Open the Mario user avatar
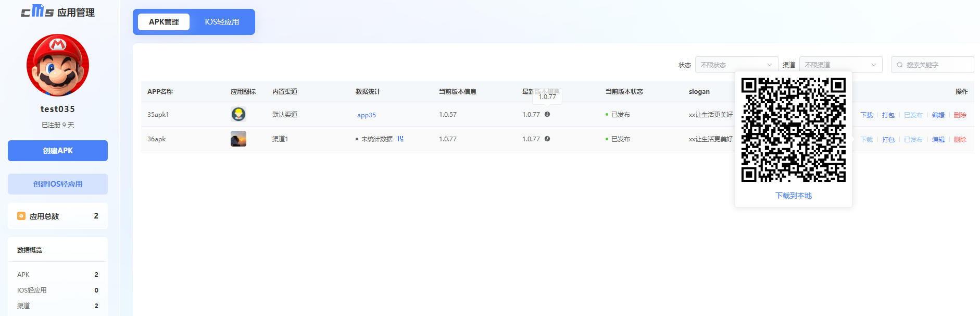 58,65
